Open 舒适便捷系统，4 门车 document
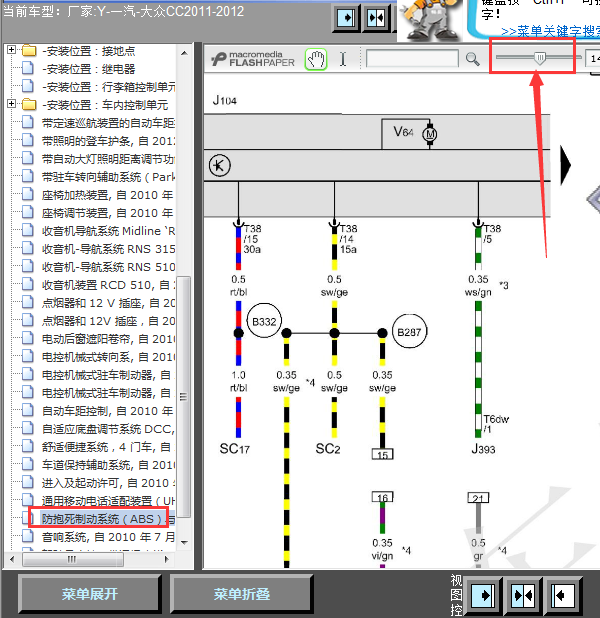 (107, 447)
